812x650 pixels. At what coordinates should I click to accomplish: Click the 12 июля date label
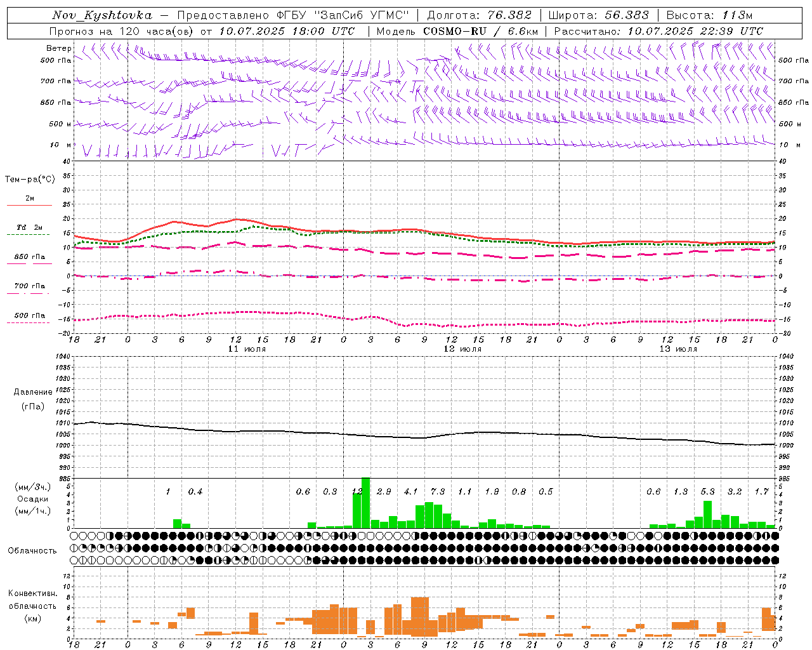462,349
